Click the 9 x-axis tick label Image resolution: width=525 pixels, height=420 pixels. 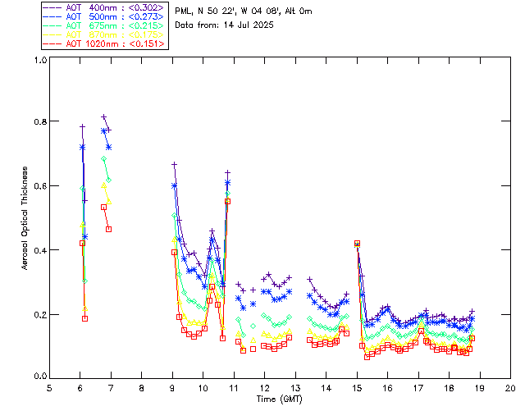[172, 389]
